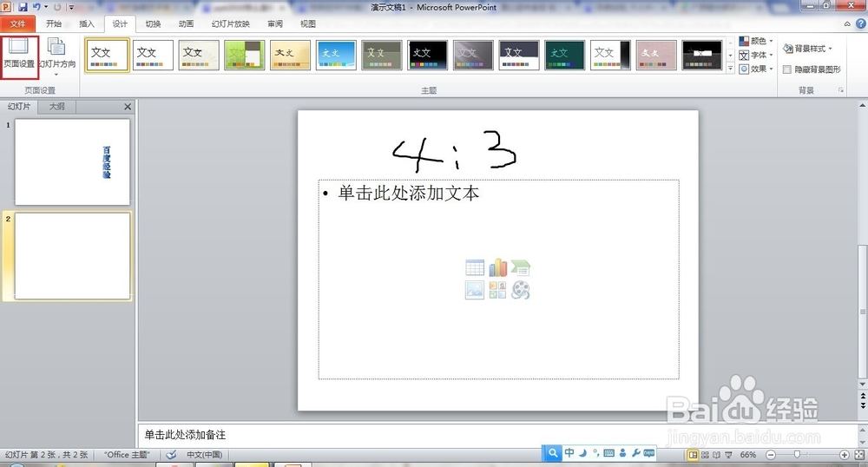Screen dimensions: 868x467
Task: Expand the Undo history dropdown arrow
Action: click(x=45, y=7)
